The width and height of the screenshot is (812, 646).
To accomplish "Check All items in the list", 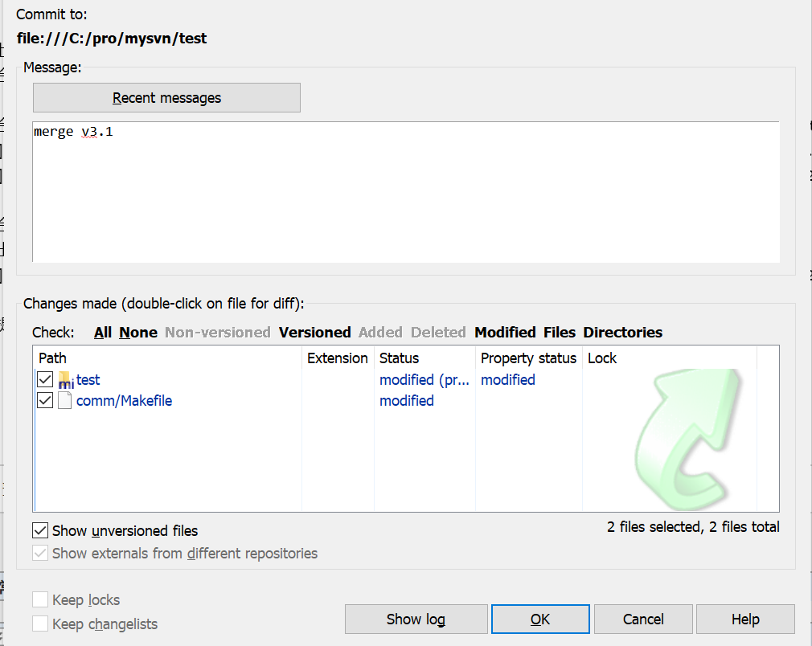I will 103,333.
